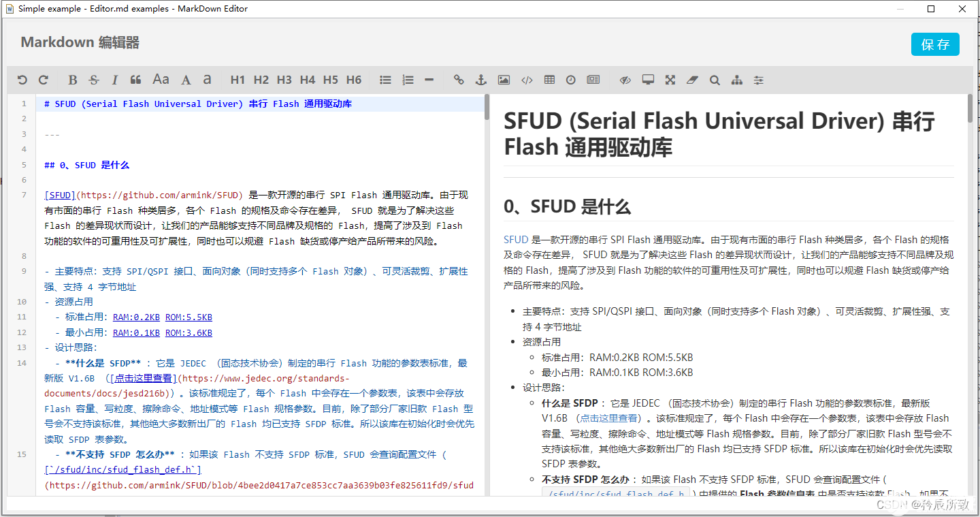Insert a hyperlink with the chain icon
The height and width of the screenshot is (517, 980).
coord(459,80)
